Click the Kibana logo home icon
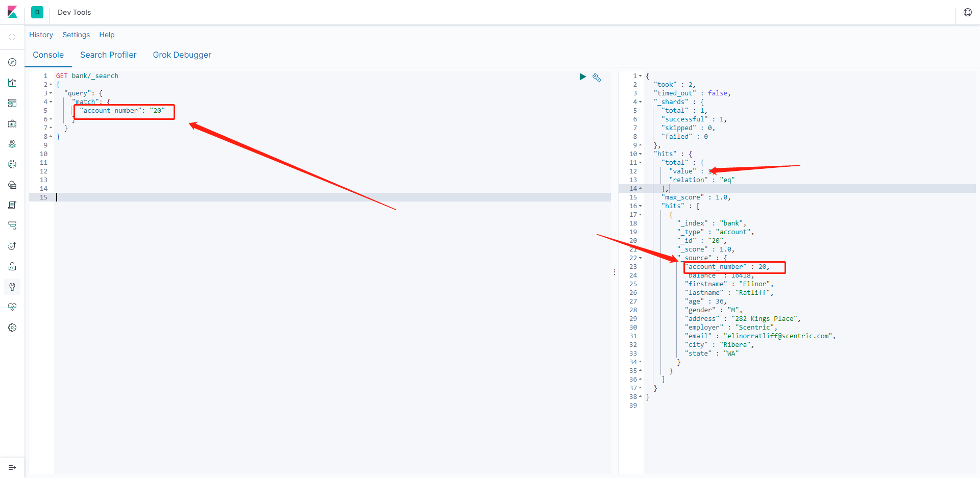The height and width of the screenshot is (478, 980). (x=12, y=12)
